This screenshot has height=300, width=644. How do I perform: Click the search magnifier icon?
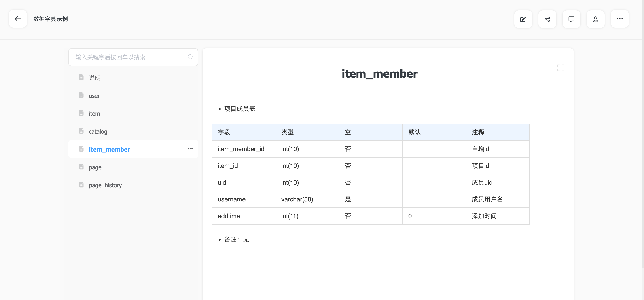click(x=190, y=57)
